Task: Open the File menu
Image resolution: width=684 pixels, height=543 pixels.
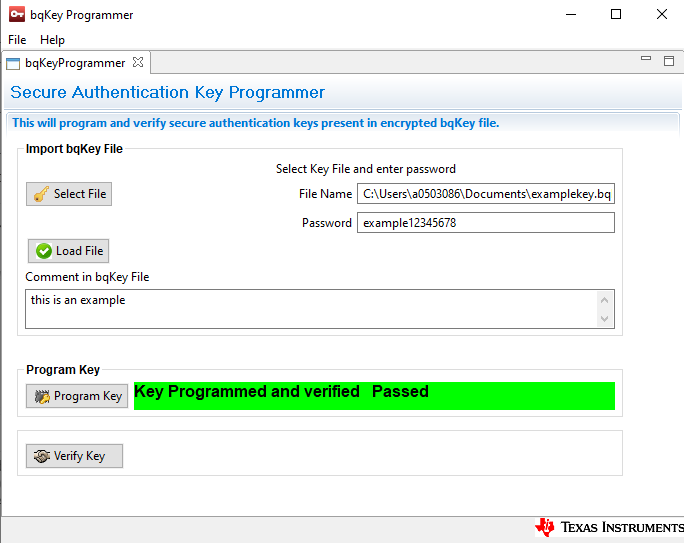Action: point(17,40)
